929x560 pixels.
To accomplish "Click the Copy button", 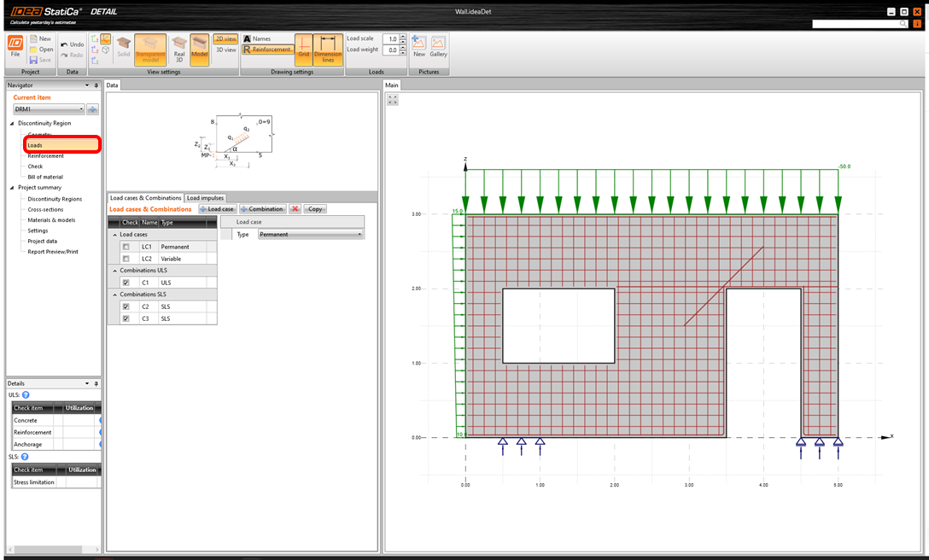I will click(315, 209).
